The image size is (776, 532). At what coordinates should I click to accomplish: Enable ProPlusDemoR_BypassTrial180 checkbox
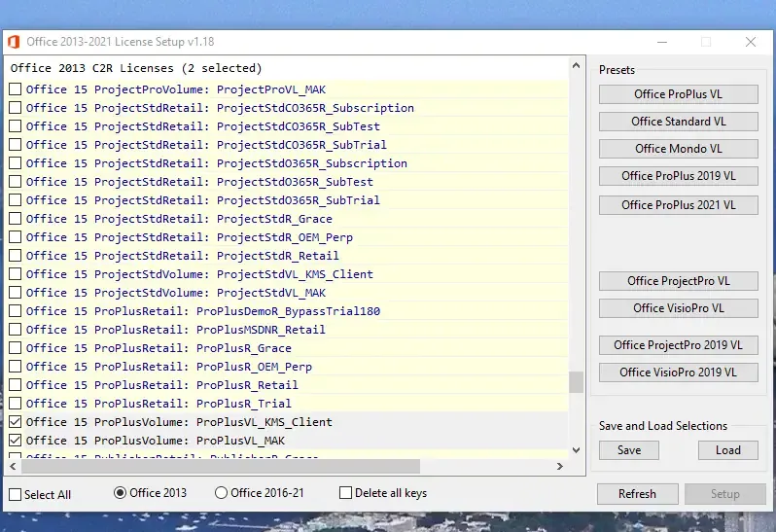16,311
